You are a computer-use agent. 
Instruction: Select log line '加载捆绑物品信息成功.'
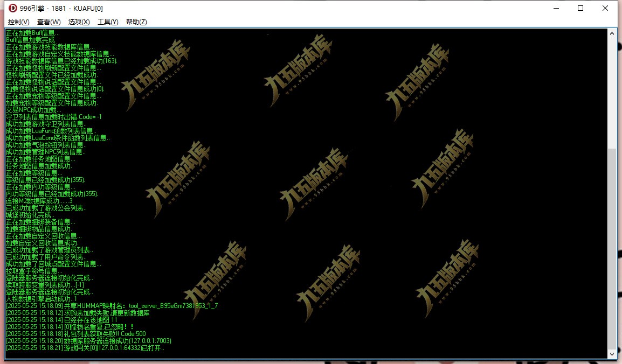pyautogui.click(x=38, y=229)
